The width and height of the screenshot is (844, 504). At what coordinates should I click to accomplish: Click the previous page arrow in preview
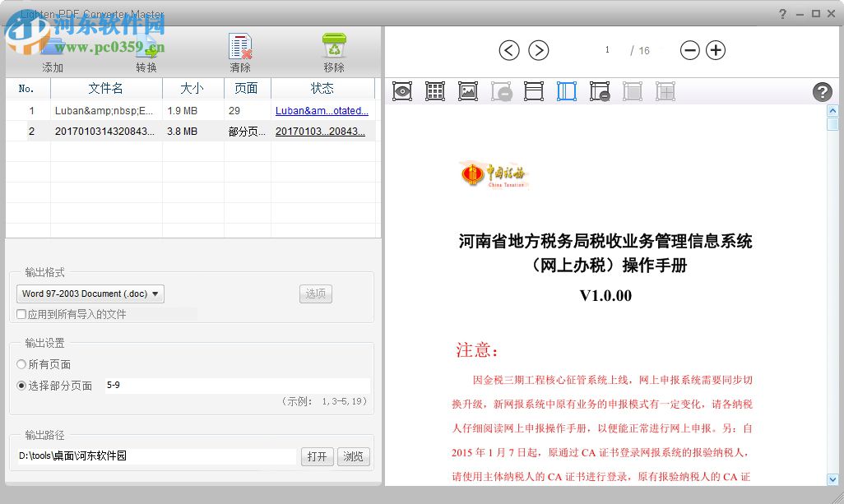[509, 50]
